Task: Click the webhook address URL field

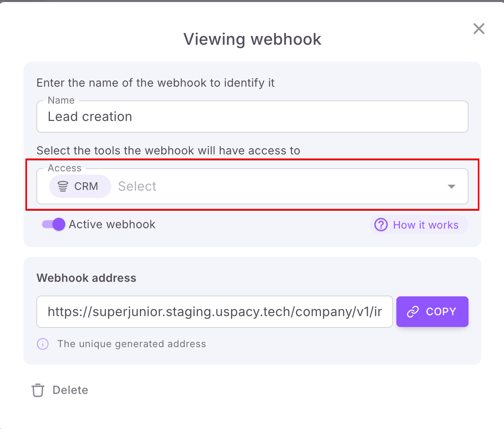Action: coord(215,312)
